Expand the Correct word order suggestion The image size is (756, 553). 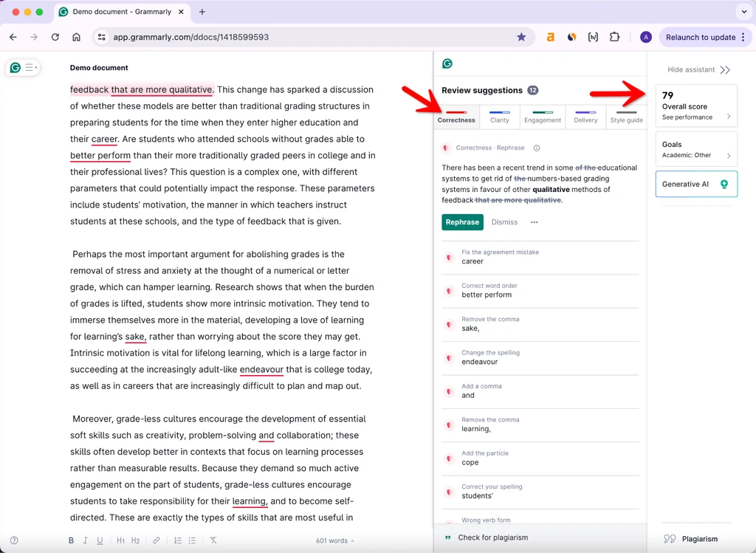tap(540, 291)
